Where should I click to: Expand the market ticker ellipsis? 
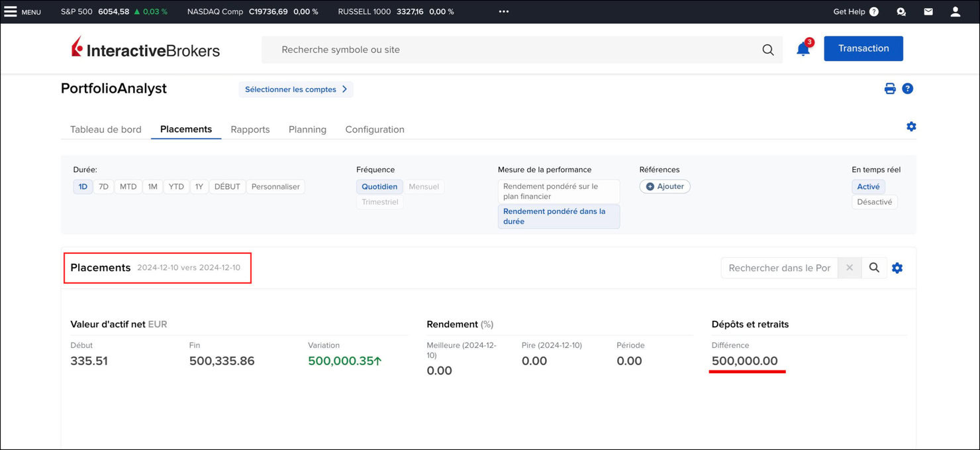504,12
